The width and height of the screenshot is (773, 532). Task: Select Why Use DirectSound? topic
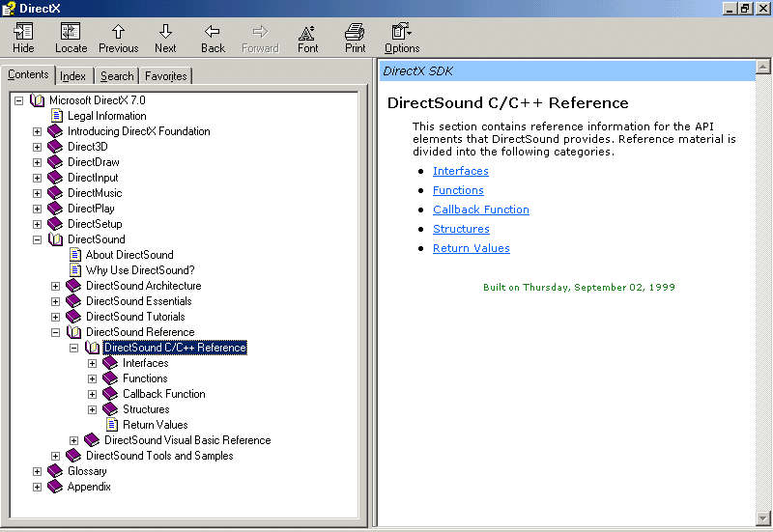click(139, 270)
